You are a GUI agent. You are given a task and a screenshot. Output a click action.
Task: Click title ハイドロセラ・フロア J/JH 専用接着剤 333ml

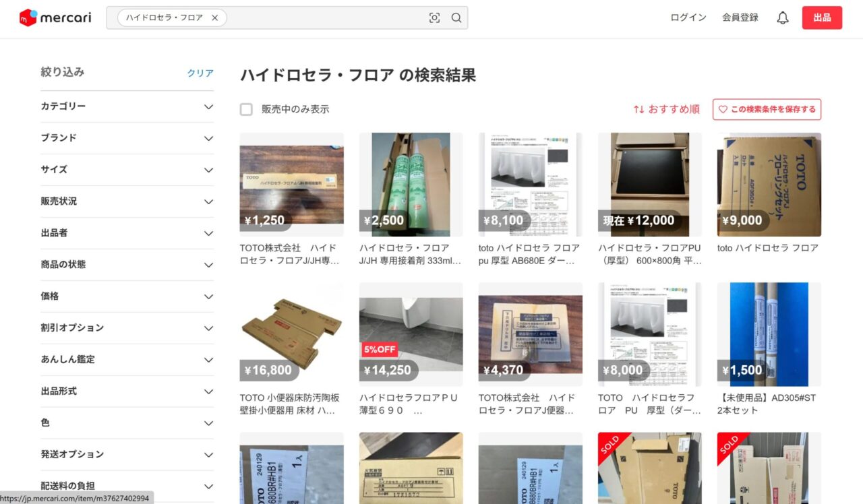click(x=410, y=254)
